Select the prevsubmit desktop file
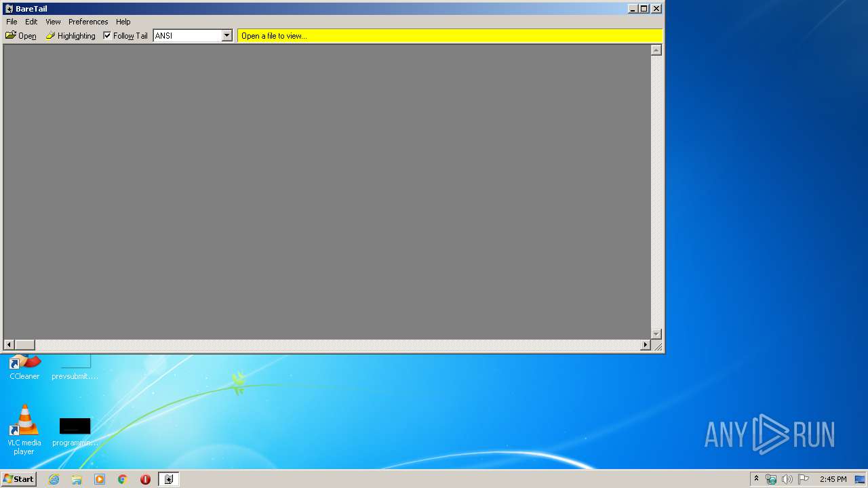Image resolution: width=868 pixels, height=488 pixels. [75, 367]
